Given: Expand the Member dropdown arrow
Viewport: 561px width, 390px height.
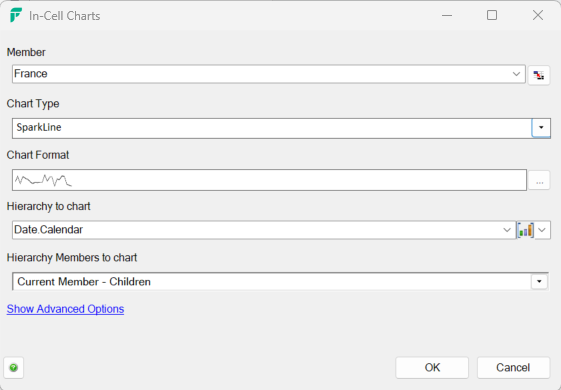Looking at the screenshot, I should tap(516, 74).
